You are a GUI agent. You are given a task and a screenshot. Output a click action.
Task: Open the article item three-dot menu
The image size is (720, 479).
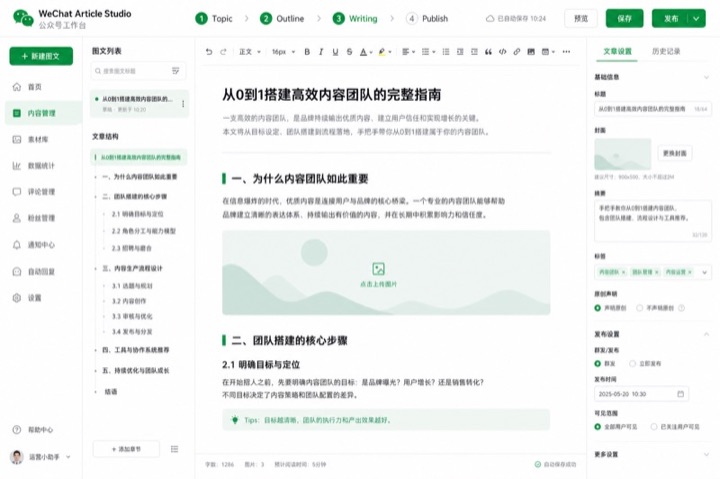183,104
